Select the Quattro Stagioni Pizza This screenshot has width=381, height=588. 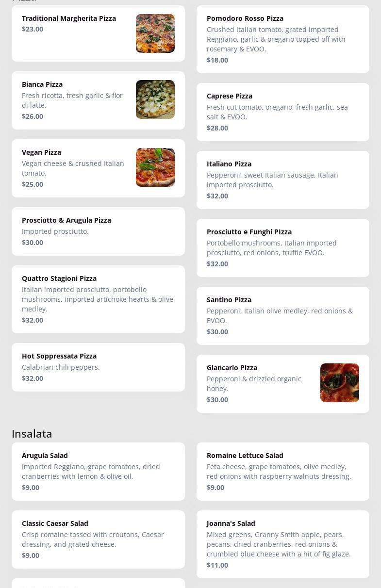pos(98,299)
